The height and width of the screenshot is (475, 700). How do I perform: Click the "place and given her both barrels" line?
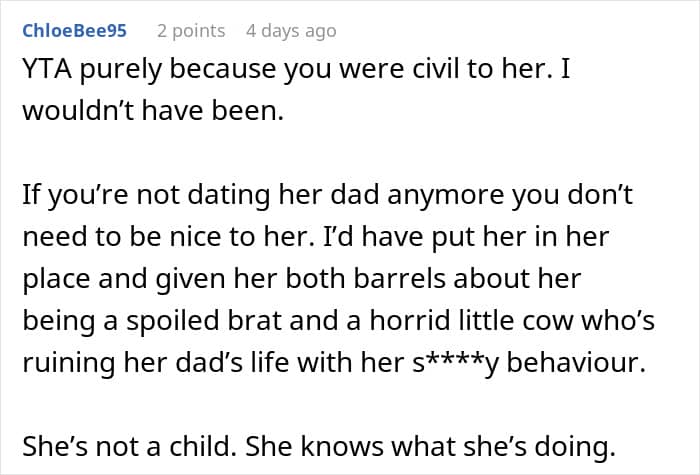[x=302, y=279]
